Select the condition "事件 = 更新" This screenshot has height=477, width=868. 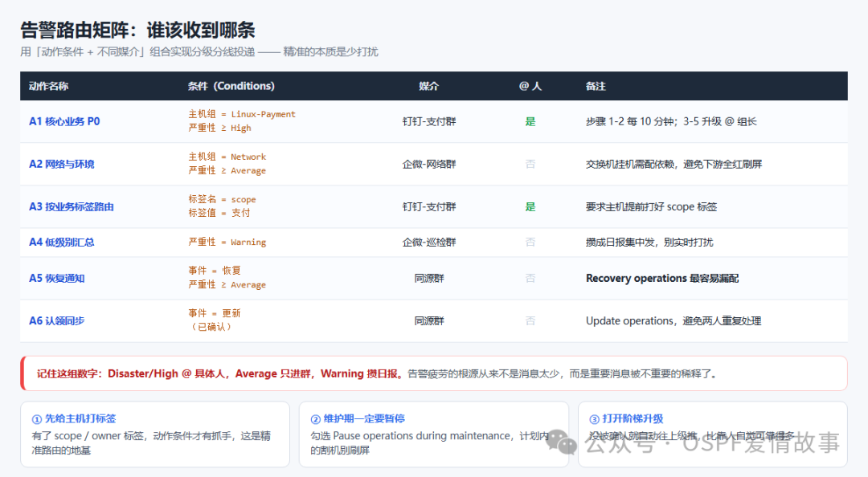pyautogui.click(x=215, y=313)
